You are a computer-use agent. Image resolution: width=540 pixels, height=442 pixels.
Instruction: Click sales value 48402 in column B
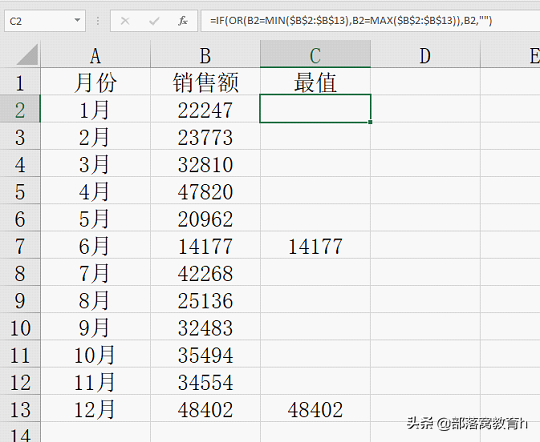point(205,409)
